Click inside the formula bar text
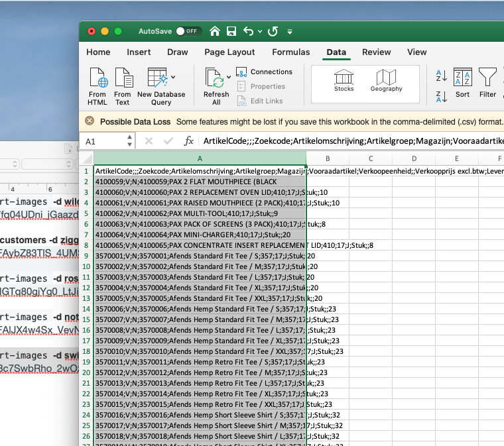 click(351, 141)
